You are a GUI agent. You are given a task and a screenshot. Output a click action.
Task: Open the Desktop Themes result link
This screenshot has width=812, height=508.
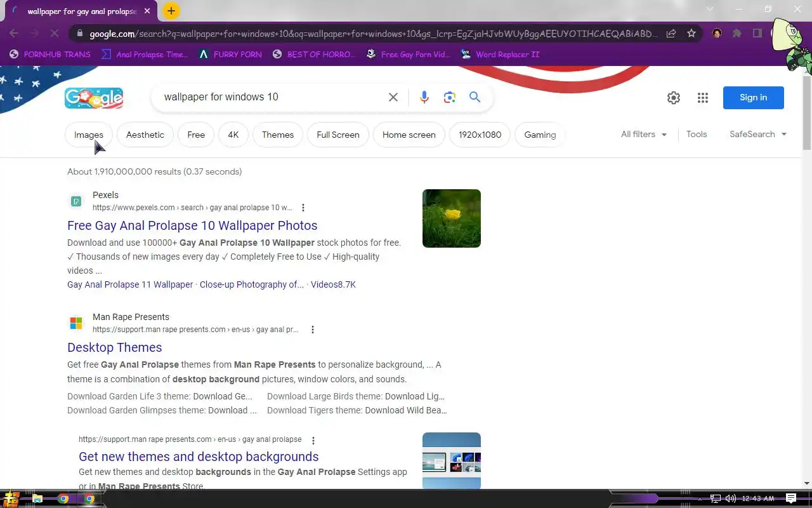(115, 347)
